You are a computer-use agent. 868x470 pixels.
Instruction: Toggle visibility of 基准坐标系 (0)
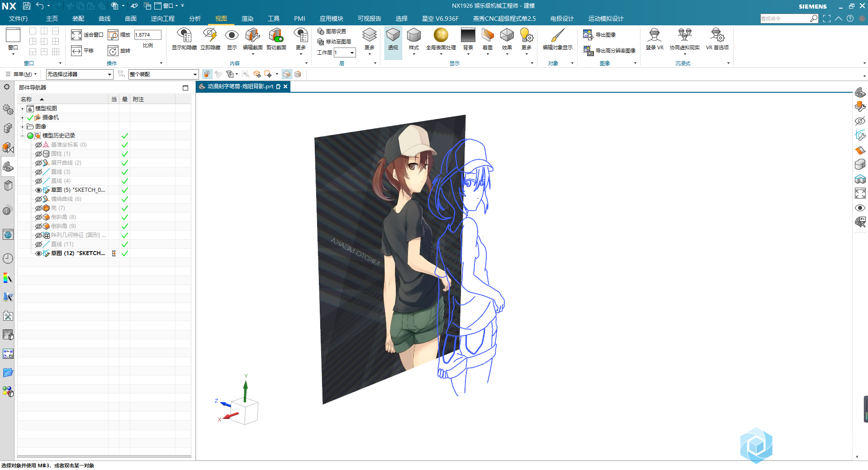38,145
